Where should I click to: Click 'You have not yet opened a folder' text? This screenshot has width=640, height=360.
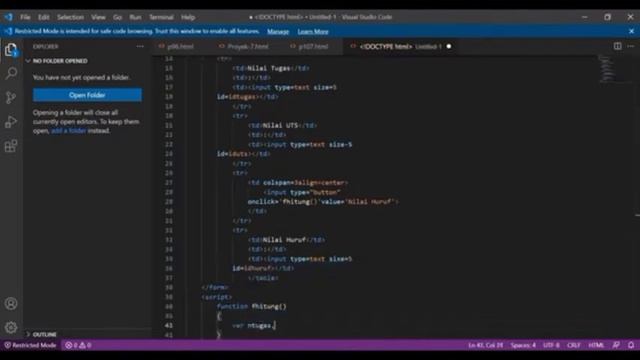pyautogui.click(x=82, y=78)
